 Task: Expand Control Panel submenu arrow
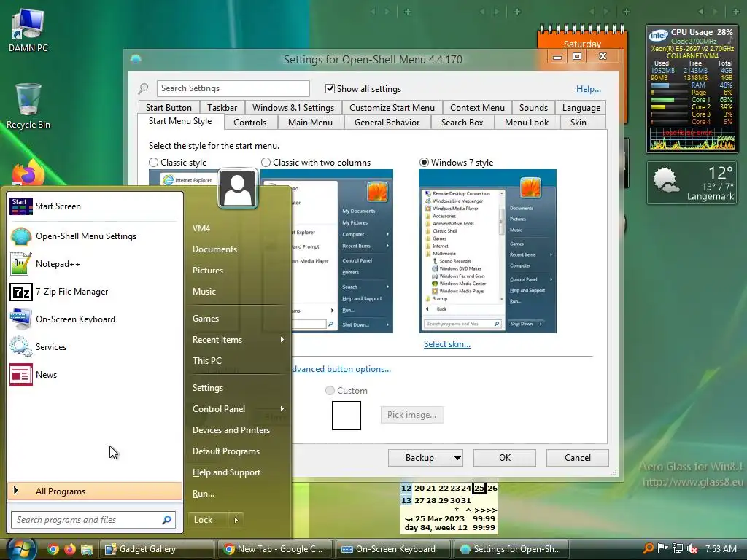click(282, 408)
